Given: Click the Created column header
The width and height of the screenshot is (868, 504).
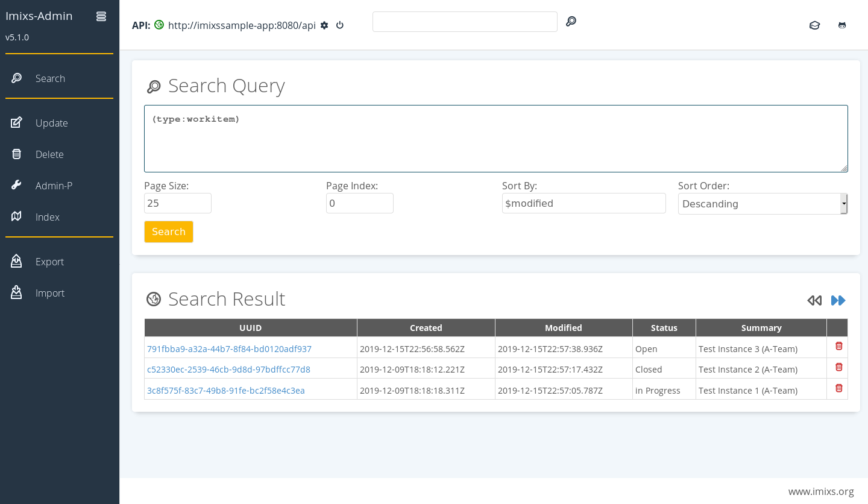Looking at the screenshot, I should click(426, 328).
